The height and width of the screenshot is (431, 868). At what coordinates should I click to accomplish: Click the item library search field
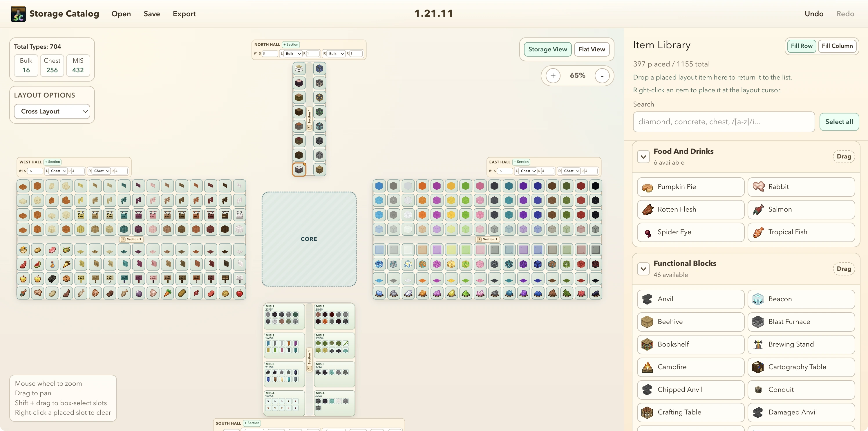coord(724,122)
